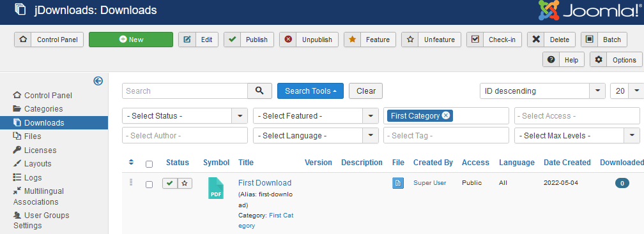Image resolution: width=644 pixels, height=234 pixels.
Task: Open the Select Status dropdown
Action: click(185, 116)
